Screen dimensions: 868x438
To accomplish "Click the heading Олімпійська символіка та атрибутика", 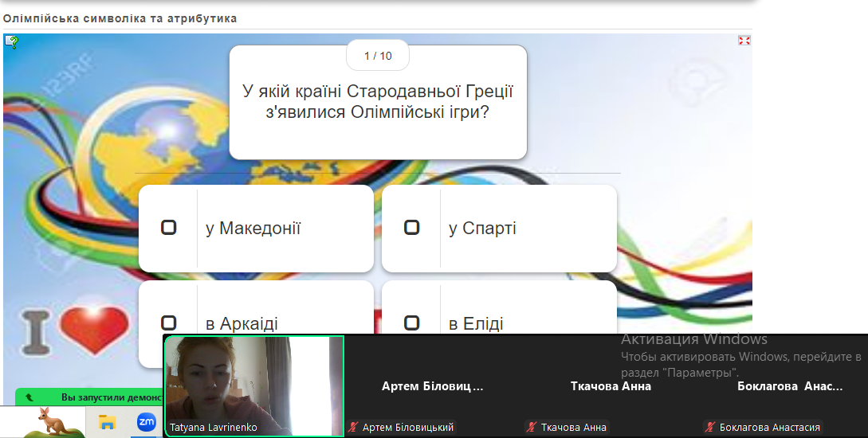I will [x=120, y=18].
